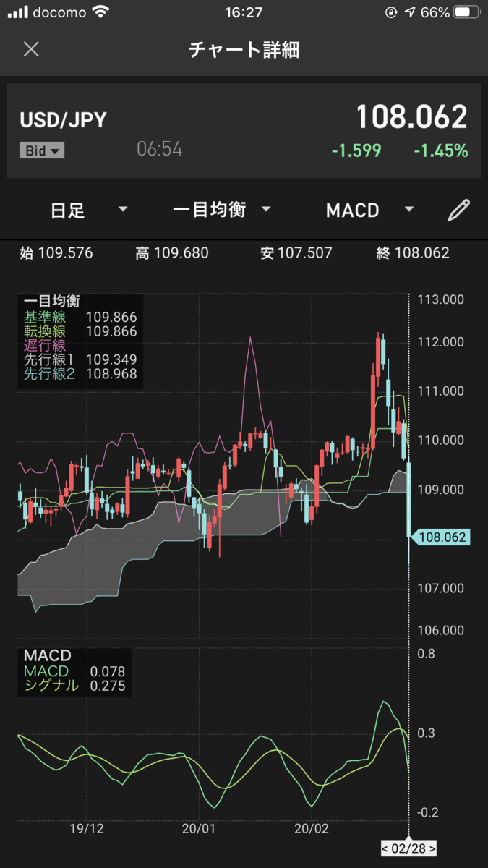Tap the USD/JPY currency pair label
The height and width of the screenshot is (868, 488).
pos(63,120)
